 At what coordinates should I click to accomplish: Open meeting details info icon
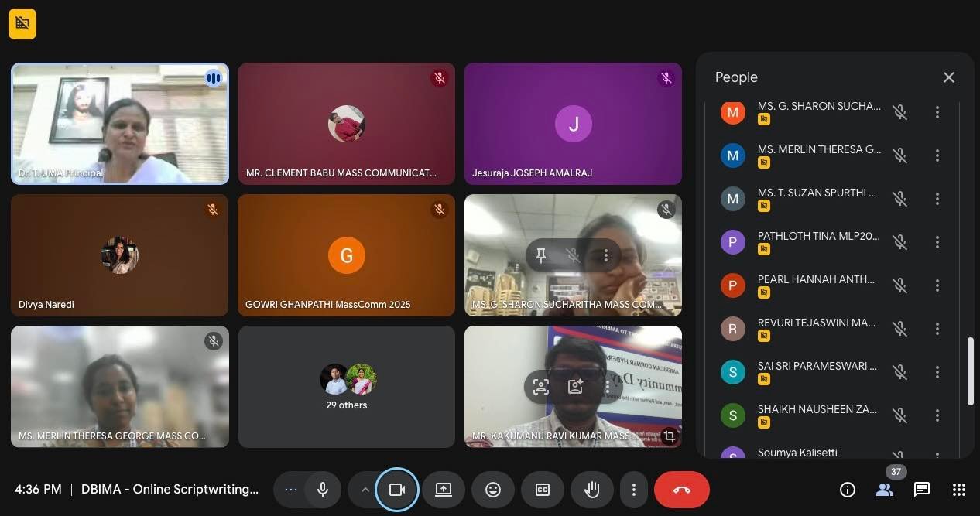click(848, 490)
